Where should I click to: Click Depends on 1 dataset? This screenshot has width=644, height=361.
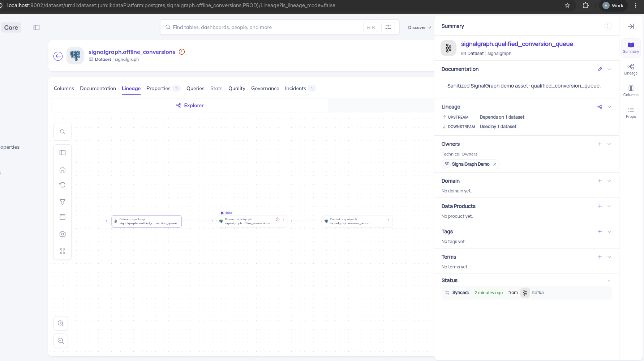502,117
